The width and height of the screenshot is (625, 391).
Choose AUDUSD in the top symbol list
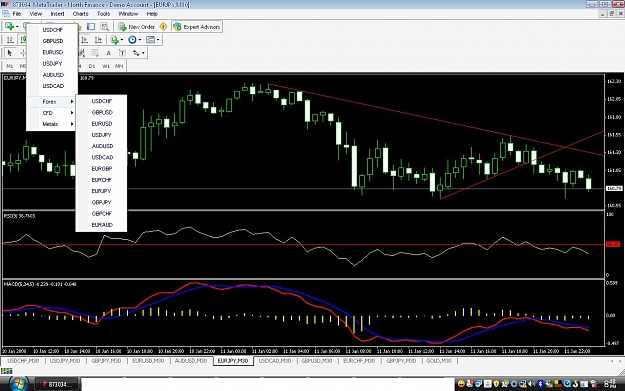pos(53,75)
